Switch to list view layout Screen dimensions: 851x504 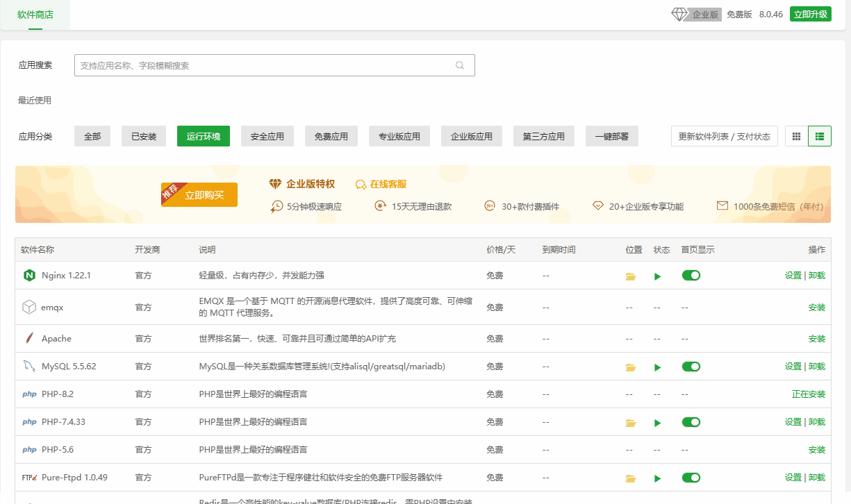pos(820,136)
